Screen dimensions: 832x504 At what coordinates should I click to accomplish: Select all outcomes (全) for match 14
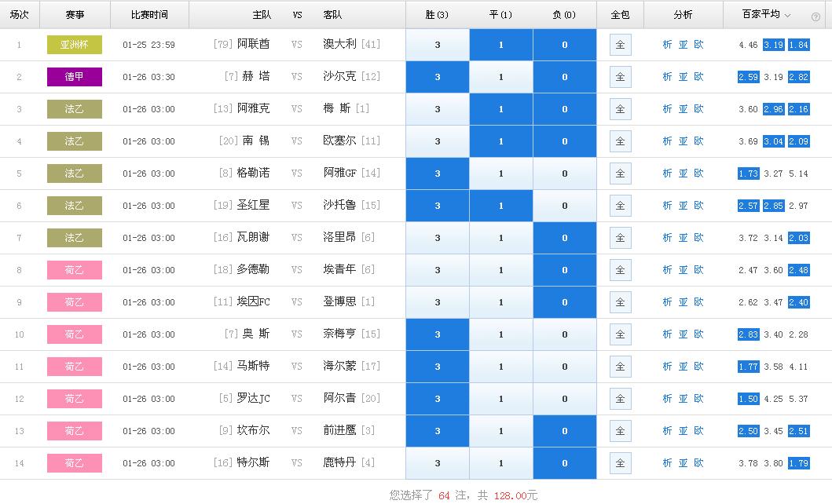[x=621, y=463]
